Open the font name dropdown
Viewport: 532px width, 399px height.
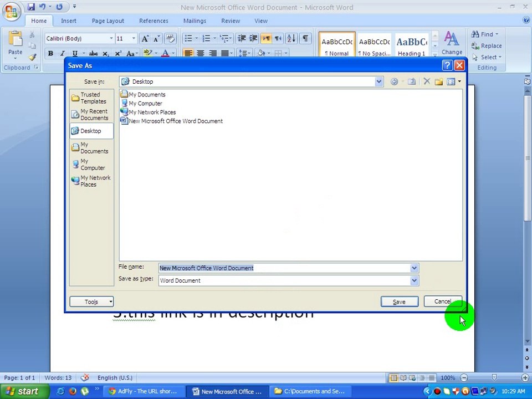click(x=111, y=38)
